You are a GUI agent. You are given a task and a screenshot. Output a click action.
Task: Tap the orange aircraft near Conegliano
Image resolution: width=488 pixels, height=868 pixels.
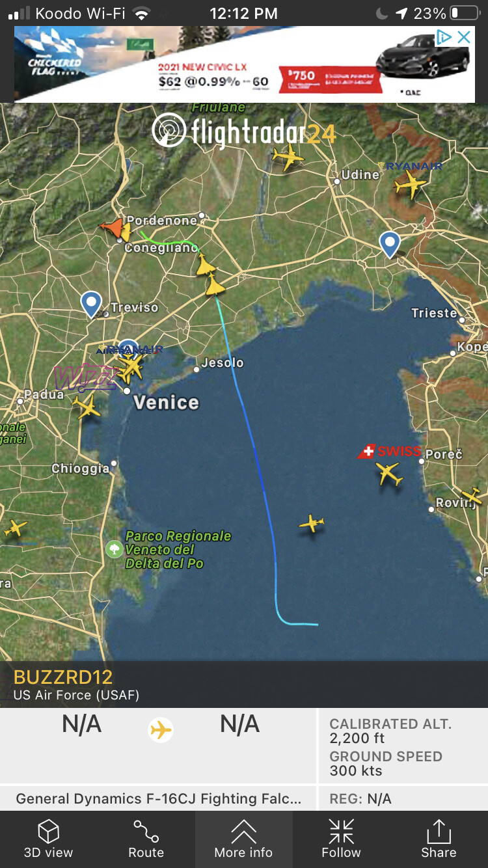(113, 228)
